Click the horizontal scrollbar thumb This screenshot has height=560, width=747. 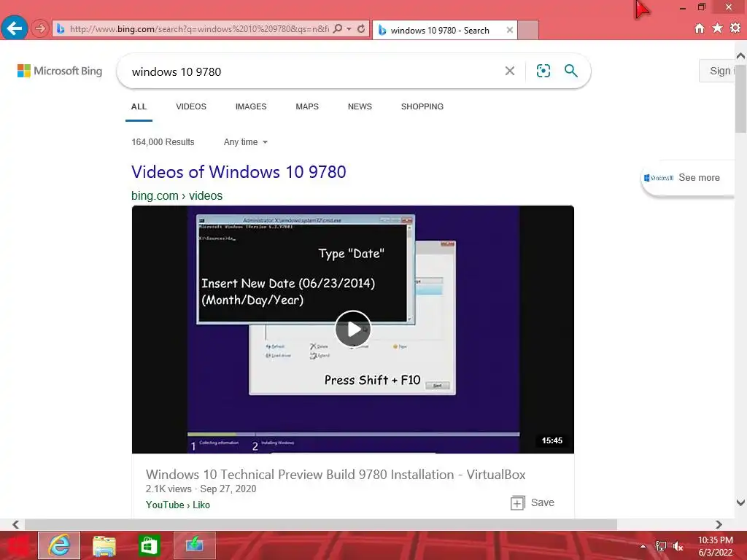pyautogui.click(x=321, y=525)
